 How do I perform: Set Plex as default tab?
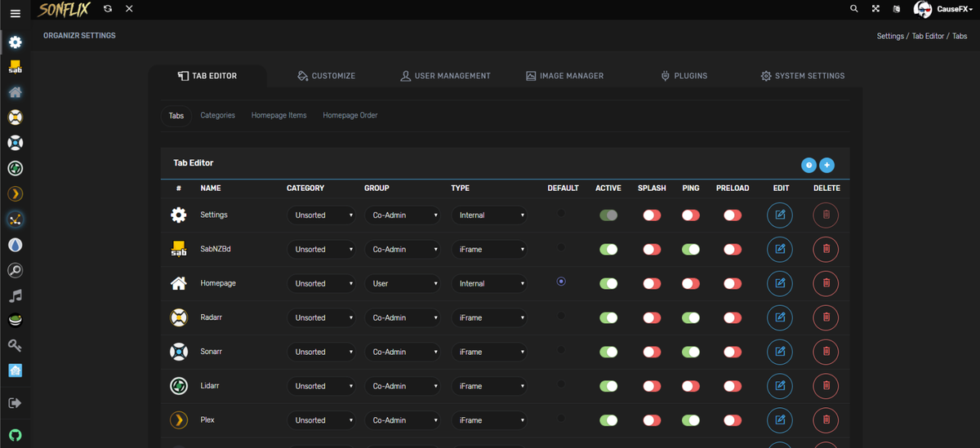561,418
